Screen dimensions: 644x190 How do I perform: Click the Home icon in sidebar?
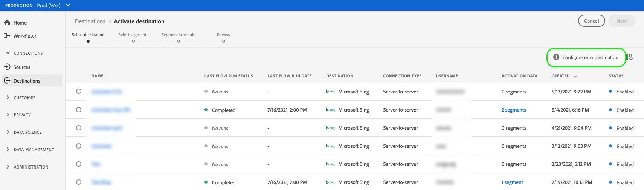pos(7,23)
